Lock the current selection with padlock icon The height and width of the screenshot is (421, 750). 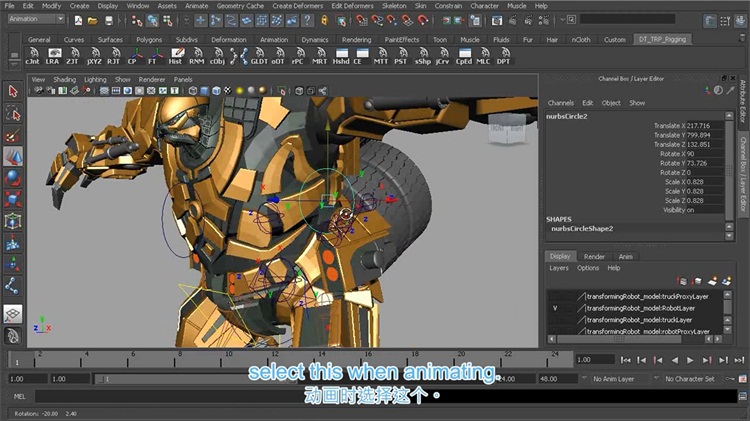pyautogui.click(x=324, y=20)
